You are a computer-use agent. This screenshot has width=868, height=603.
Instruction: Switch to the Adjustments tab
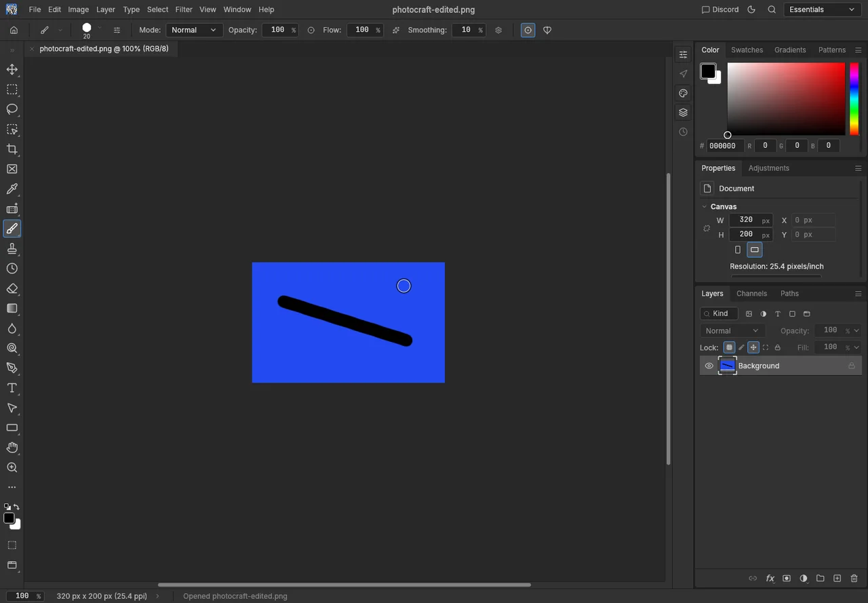(x=768, y=168)
